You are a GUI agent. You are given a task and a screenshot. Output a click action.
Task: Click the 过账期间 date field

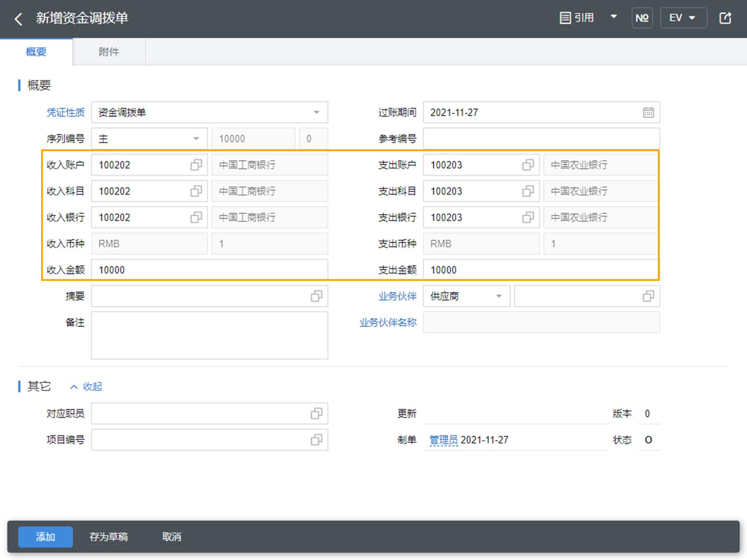(x=541, y=112)
